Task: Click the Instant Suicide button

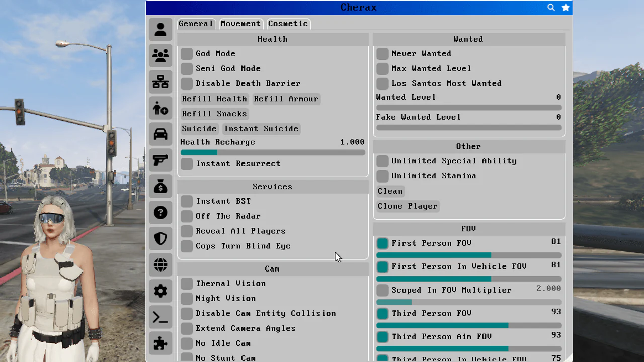Action: (x=261, y=129)
